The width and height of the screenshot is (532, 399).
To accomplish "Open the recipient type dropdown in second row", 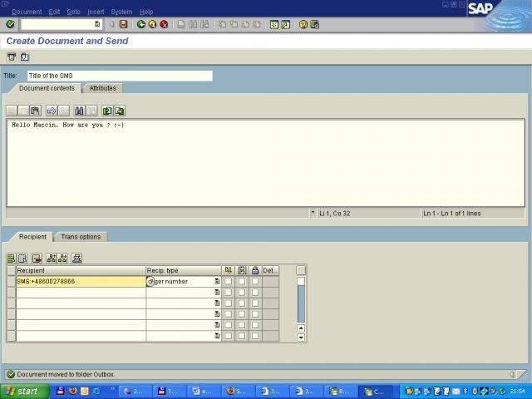I will [x=217, y=293].
